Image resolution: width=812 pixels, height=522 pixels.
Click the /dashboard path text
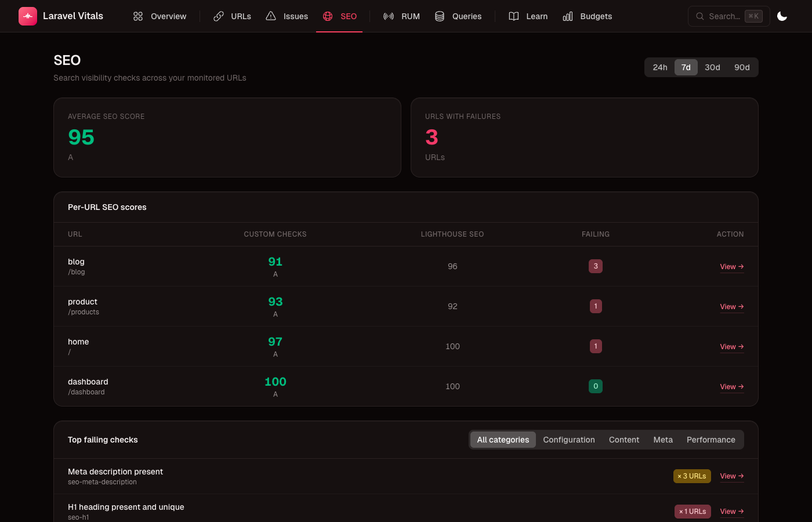click(86, 392)
